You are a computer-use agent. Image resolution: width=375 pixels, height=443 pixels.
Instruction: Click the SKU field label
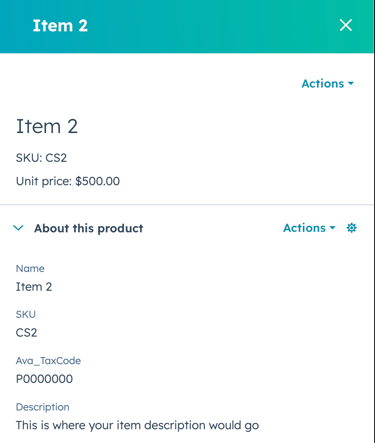[26, 314]
